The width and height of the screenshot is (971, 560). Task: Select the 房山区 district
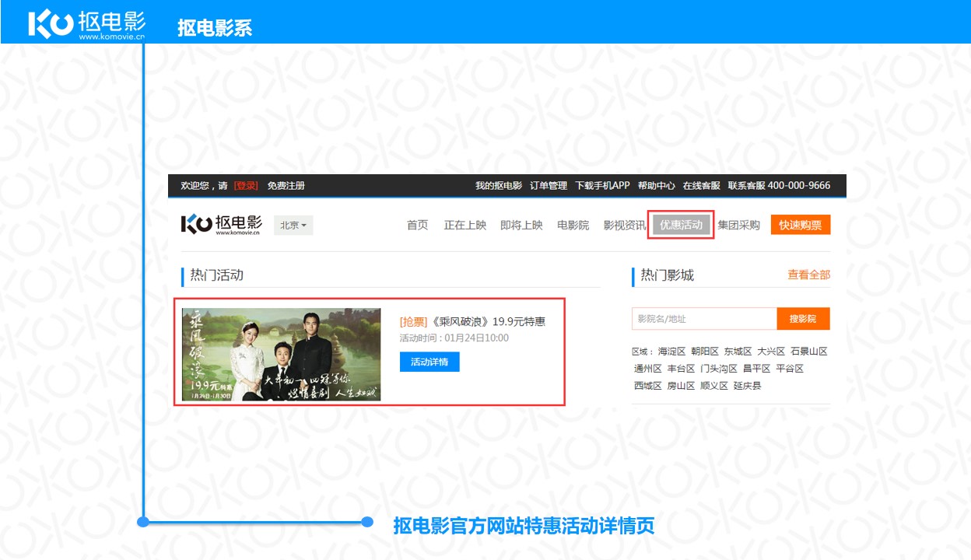click(681, 386)
